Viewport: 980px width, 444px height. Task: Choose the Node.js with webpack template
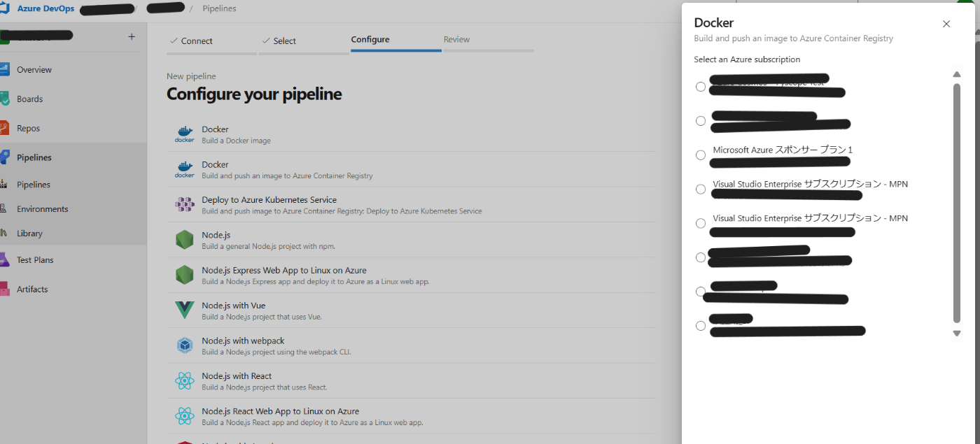[x=412, y=345]
